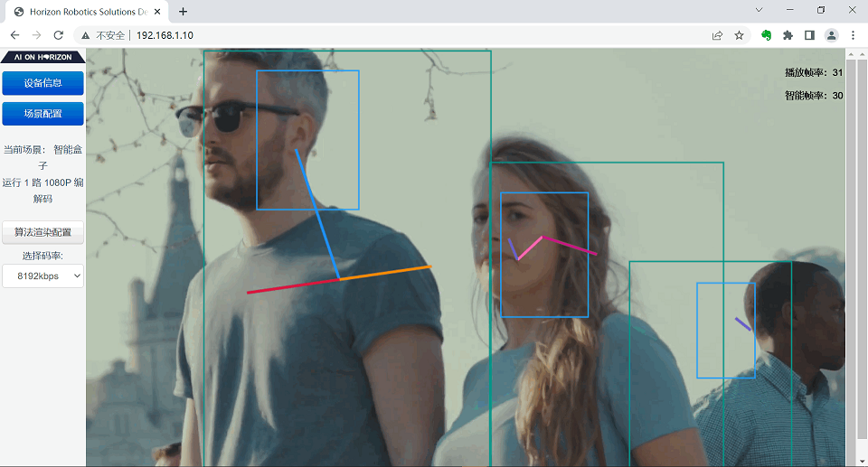The image size is (868, 467).
Task: Open the Extensions puzzle menu
Action: pyautogui.click(x=788, y=35)
